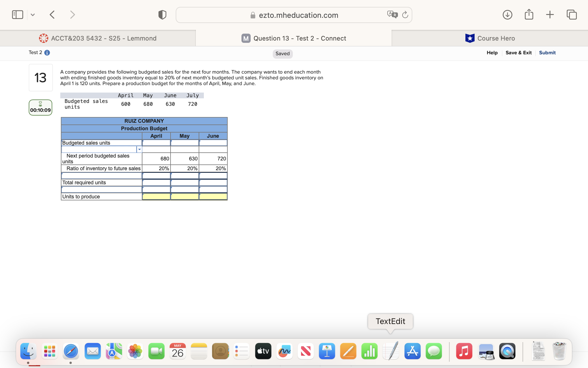Image resolution: width=588 pixels, height=368 pixels.
Task: Click the privacy shield icon
Action: [162, 14]
